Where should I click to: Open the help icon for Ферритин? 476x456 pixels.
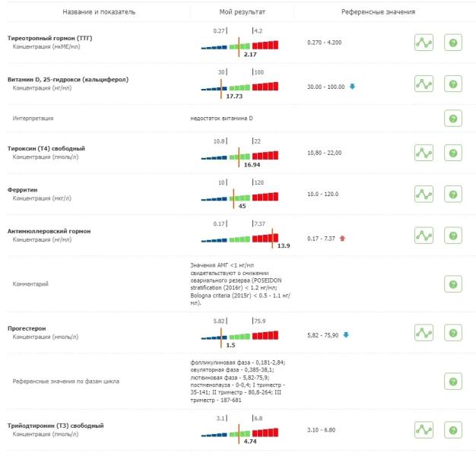[453, 195]
